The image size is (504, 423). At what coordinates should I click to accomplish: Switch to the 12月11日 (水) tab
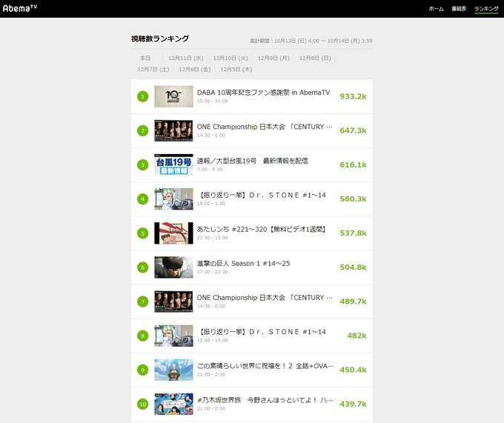tap(186, 58)
